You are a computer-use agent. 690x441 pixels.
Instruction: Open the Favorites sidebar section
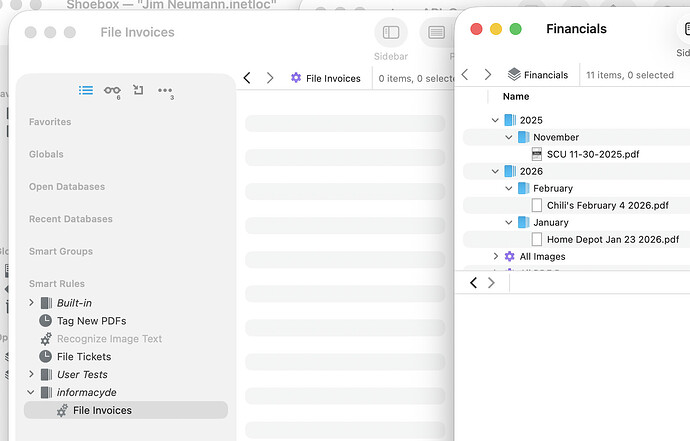50,122
